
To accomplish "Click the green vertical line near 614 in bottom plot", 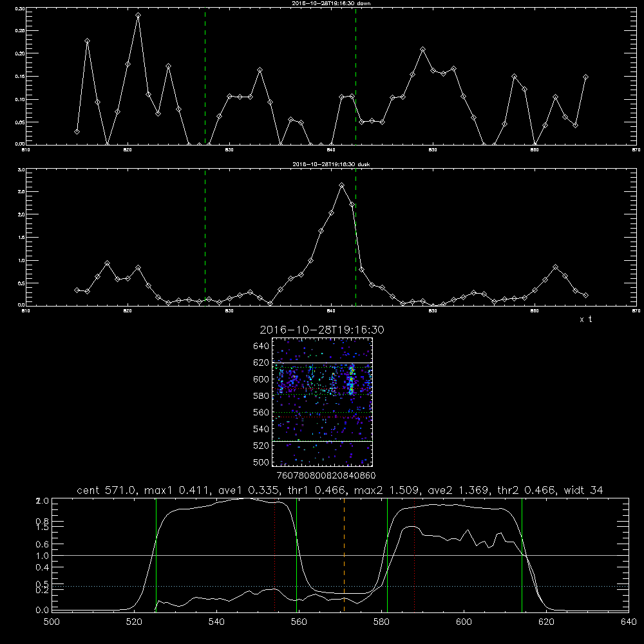I will (x=522, y=554).
